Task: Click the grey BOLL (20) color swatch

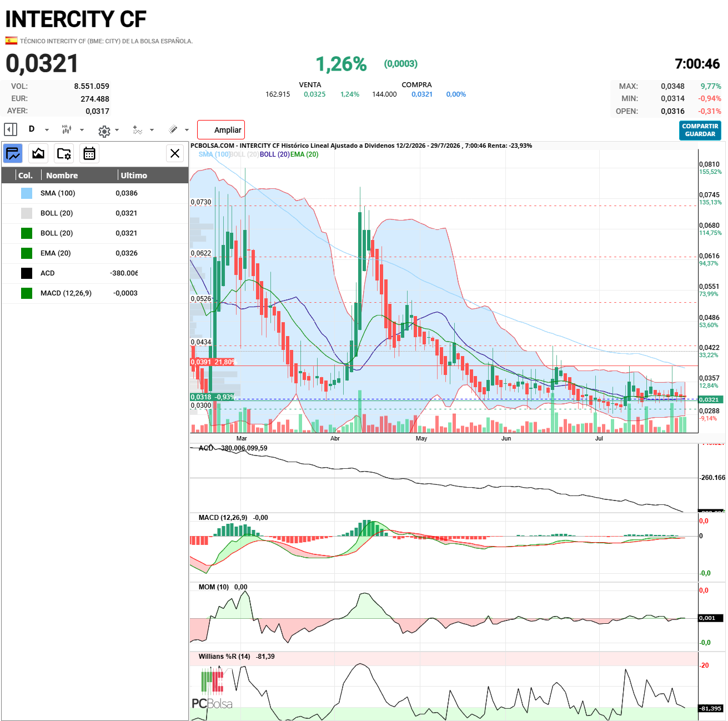Action: [27, 213]
